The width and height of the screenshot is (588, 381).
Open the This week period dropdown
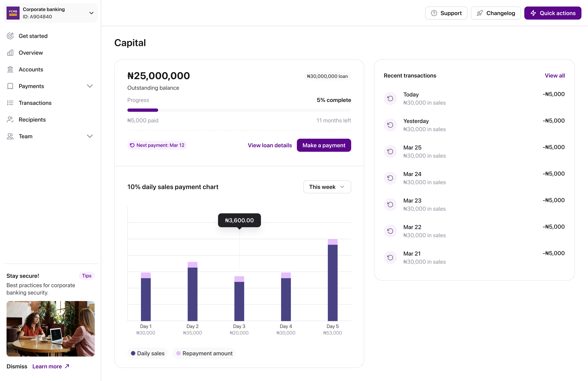[327, 187]
